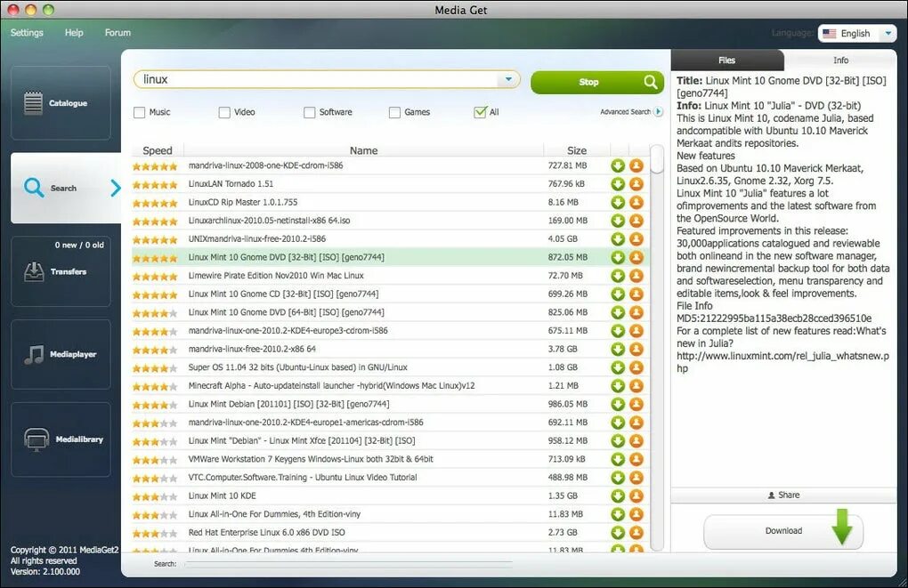Image resolution: width=908 pixels, height=588 pixels.
Task: Click orange user icon for Linux Mint Debian 201101
Action: coord(636,405)
